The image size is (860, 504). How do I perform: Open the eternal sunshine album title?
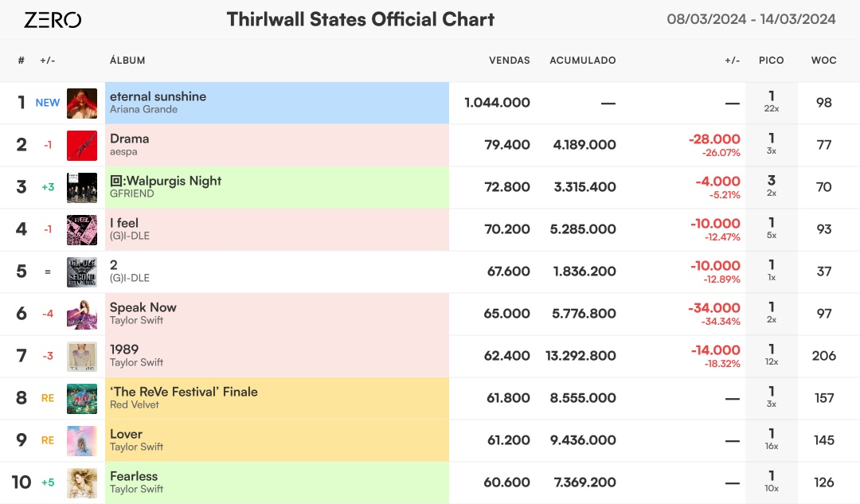158,96
